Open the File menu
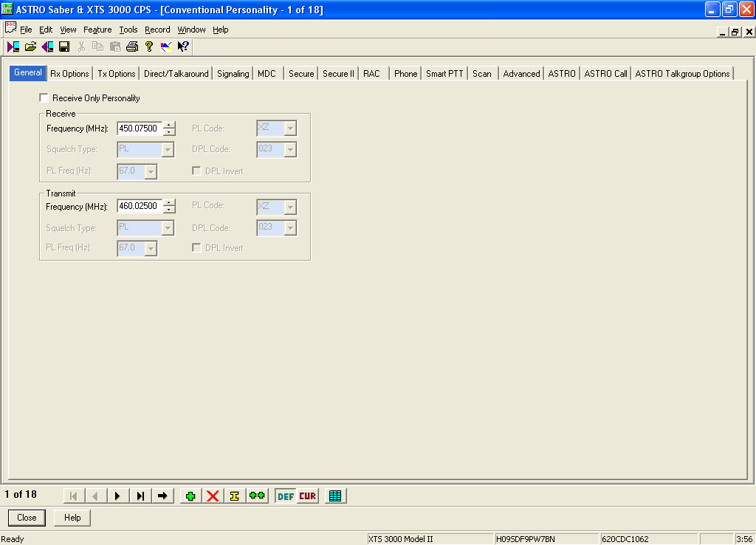 (x=26, y=30)
